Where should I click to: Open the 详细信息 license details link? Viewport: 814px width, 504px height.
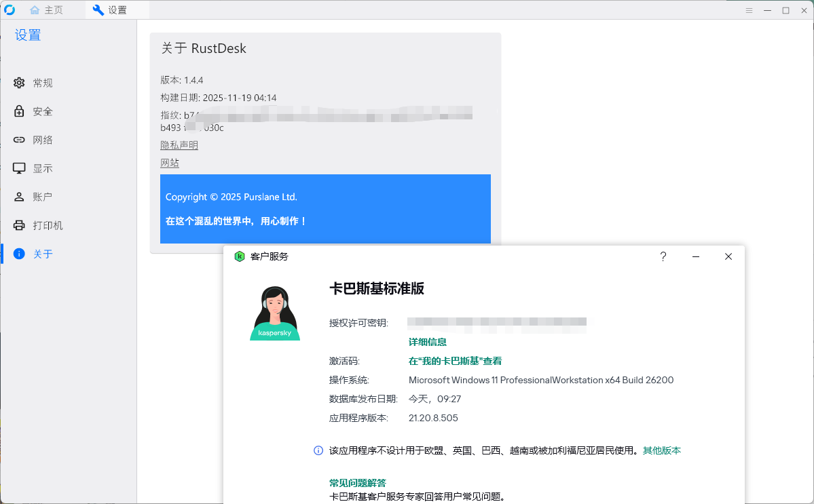(427, 343)
